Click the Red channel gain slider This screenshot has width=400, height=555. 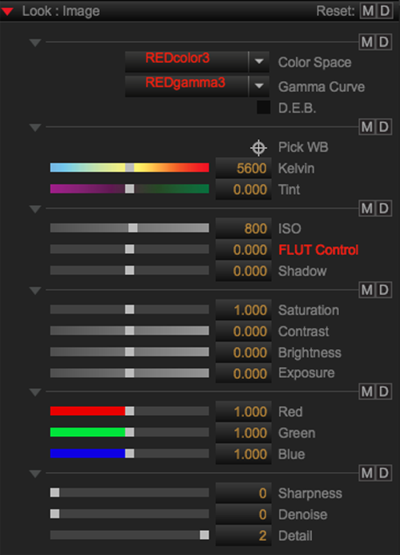(130, 411)
